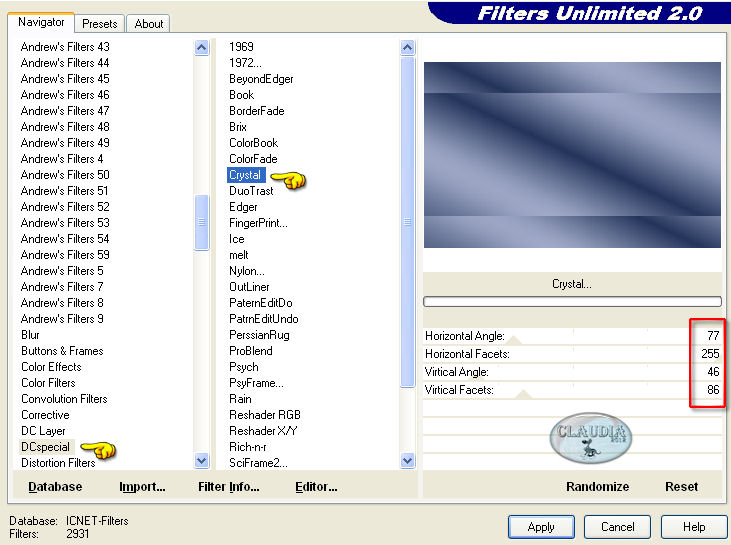The width and height of the screenshot is (731, 545).
Task: Click the category list scrollbar thumb
Action: pos(201,222)
